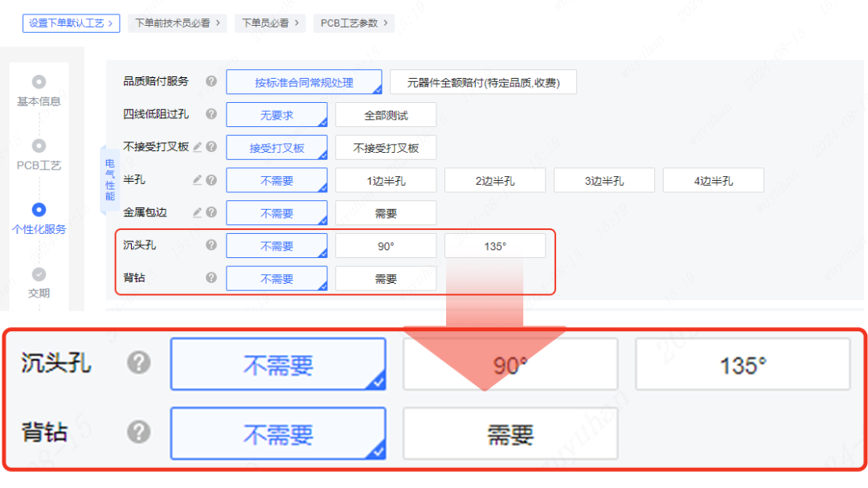This screenshot has width=868, height=488.
Task: Click help icon beside 背钻 in upper panel
Action: 211,278
